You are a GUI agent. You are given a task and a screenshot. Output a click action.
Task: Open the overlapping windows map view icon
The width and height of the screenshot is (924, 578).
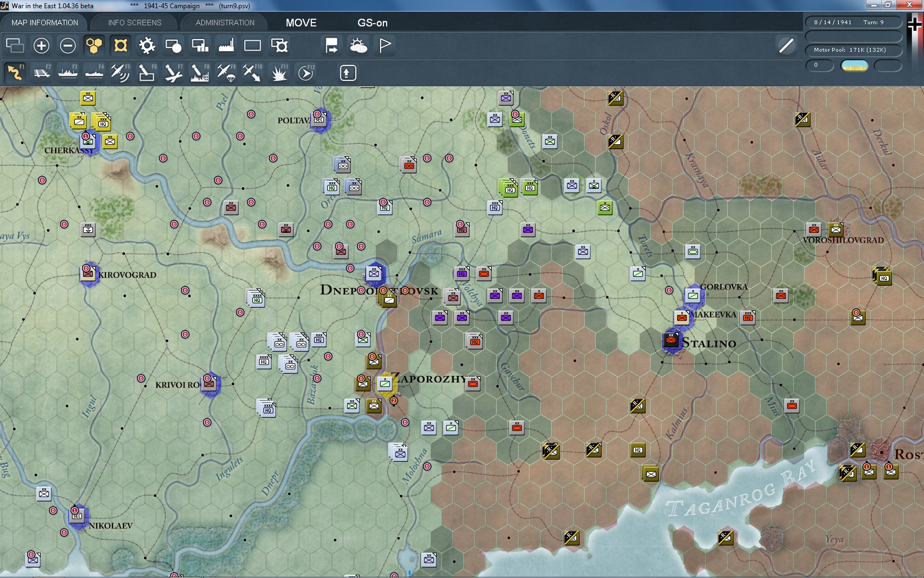pos(15,45)
